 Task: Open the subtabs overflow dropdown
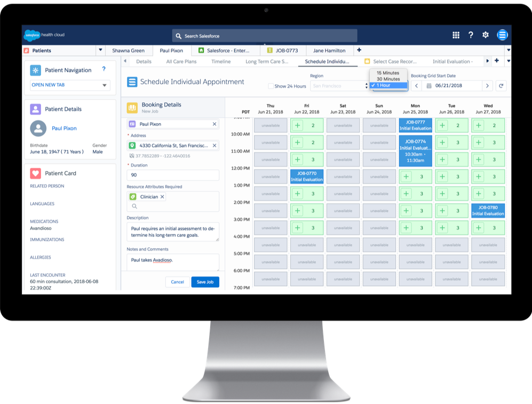[508, 61]
